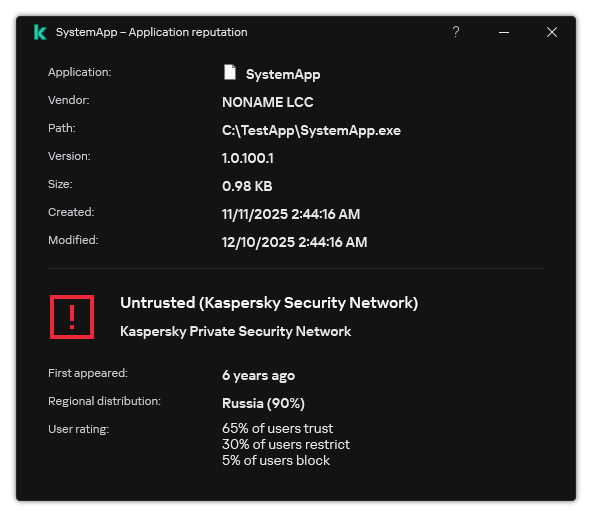Click the 'Created:' label
Viewport: 592px width, 517px height.
(71, 212)
